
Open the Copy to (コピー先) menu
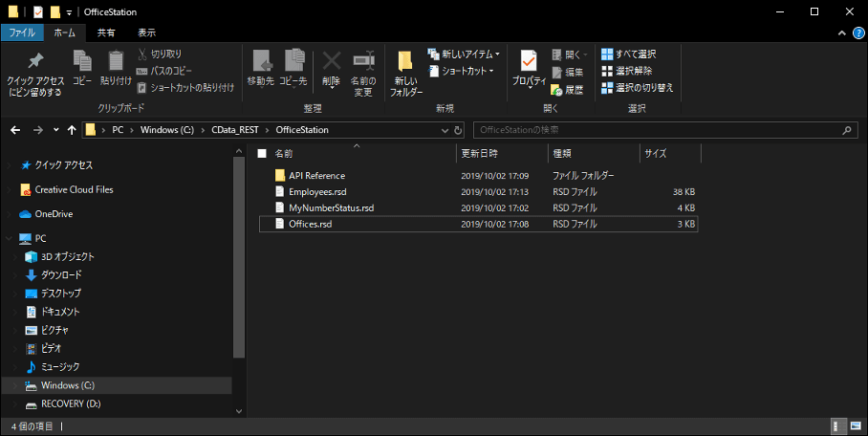tap(293, 69)
